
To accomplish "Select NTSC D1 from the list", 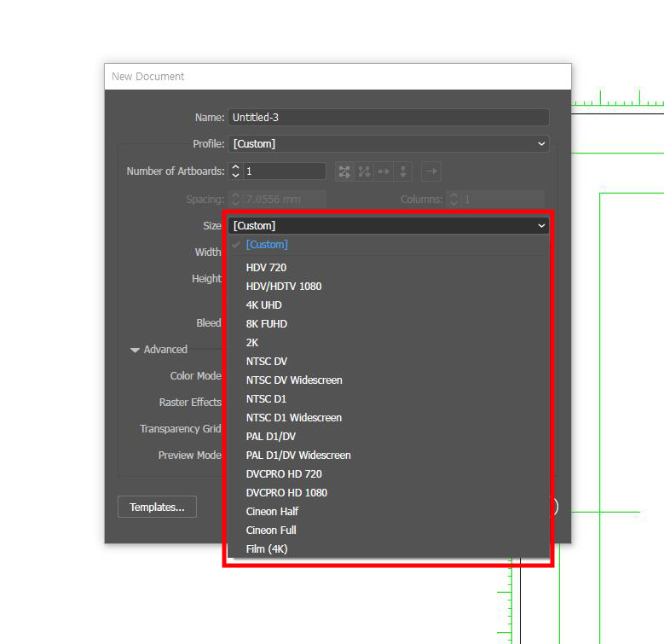I will click(389, 399).
